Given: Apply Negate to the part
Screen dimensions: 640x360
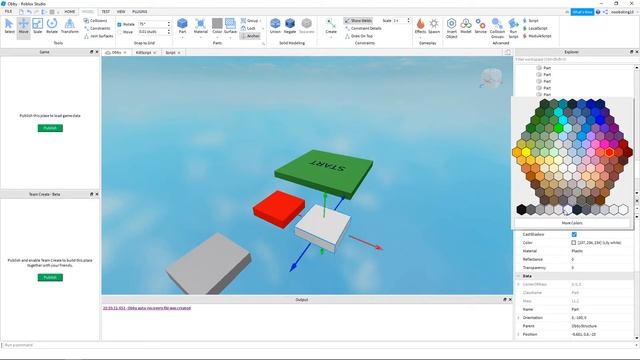Looking at the screenshot, I should coord(290,26).
